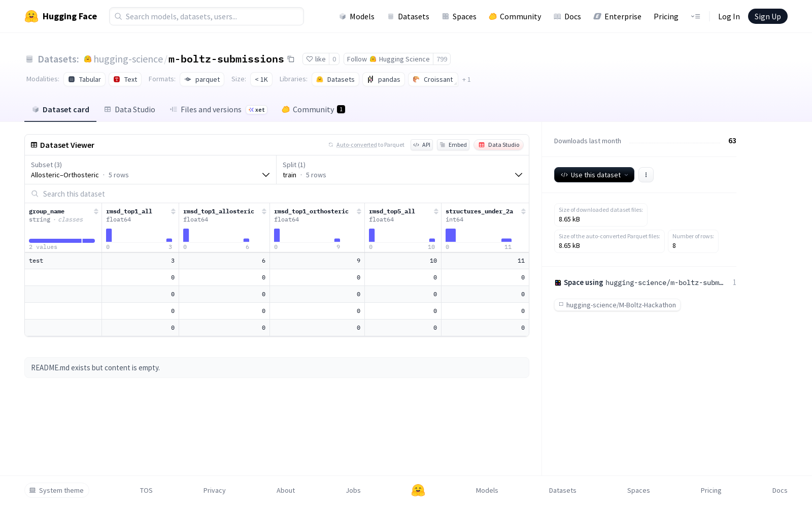Open the TOS footer link
The image size is (812, 508).
point(146,490)
